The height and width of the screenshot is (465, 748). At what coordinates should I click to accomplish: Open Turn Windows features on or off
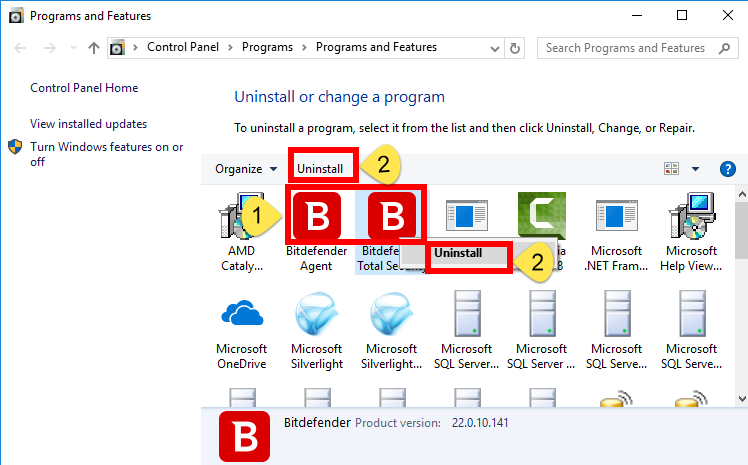tap(106, 154)
